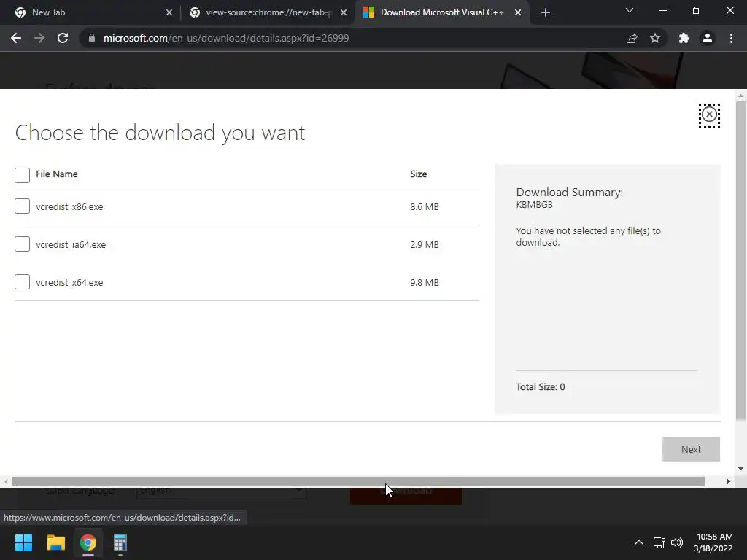The height and width of the screenshot is (560, 747).
Task: Go back with the browser back arrow
Action: click(16, 38)
